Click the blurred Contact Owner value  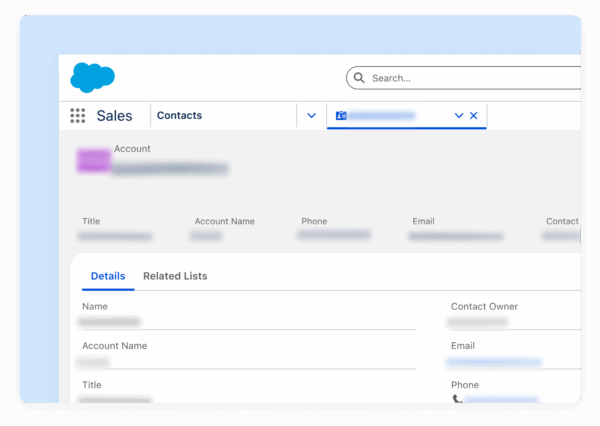tap(478, 322)
